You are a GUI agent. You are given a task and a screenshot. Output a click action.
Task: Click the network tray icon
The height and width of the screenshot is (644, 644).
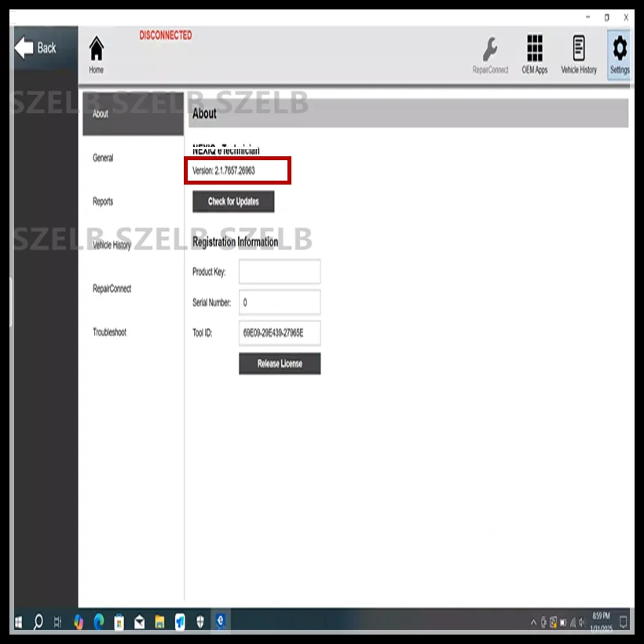(x=573, y=623)
